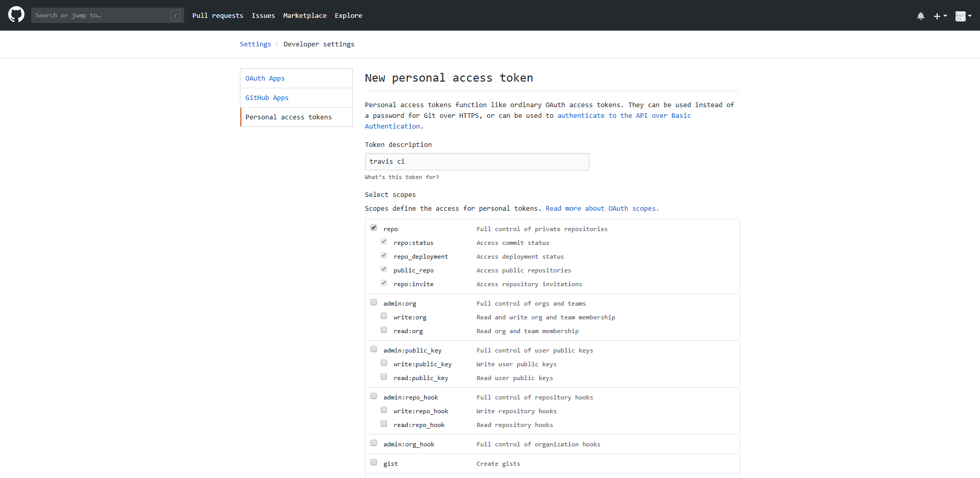Image resolution: width=980 pixels, height=478 pixels.
Task: Uncheck the repo scope checkbox
Action: pos(374,228)
